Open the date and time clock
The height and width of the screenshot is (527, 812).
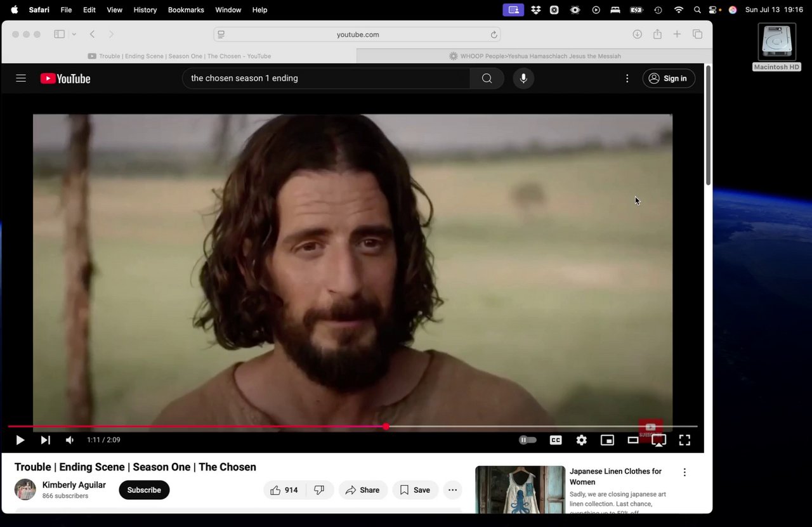click(x=774, y=10)
